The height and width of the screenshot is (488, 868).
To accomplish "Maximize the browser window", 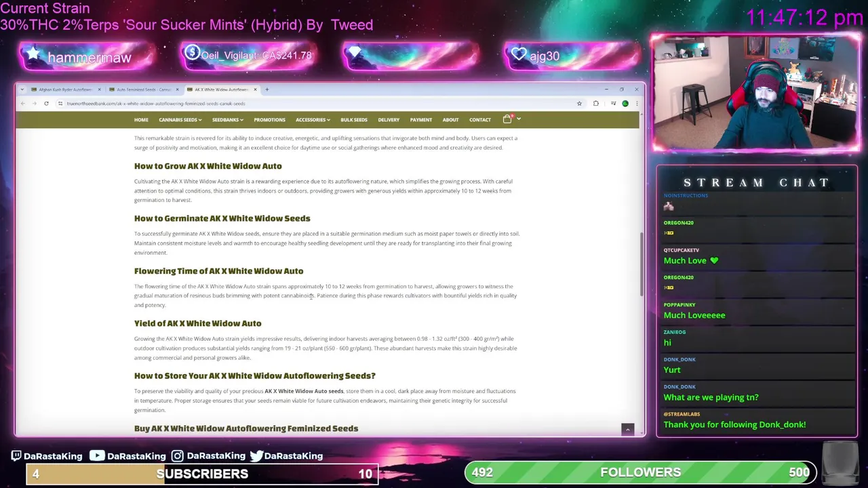I will pyautogui.click(x=621, y=89).
